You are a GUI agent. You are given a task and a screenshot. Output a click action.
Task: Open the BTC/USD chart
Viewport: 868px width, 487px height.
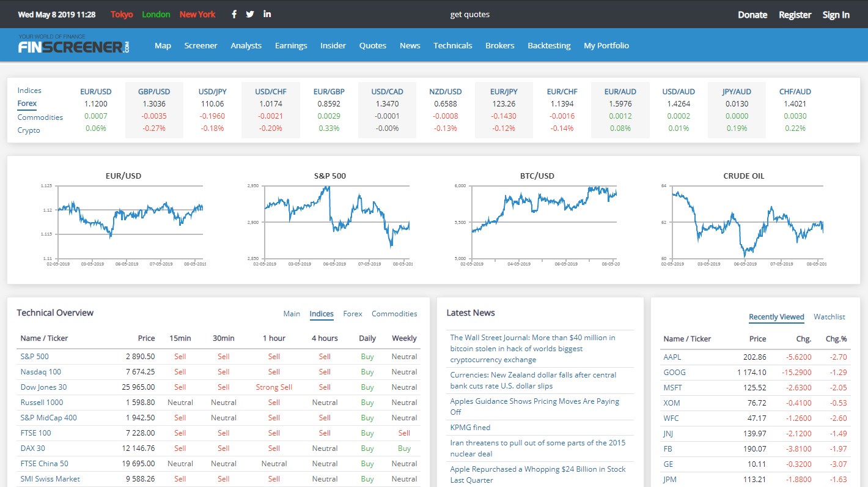537,219
